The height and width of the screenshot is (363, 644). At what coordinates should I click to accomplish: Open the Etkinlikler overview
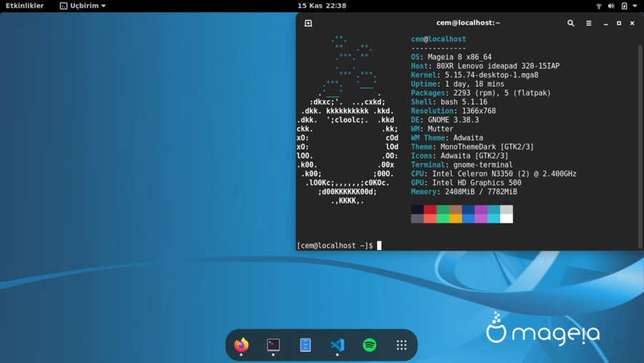pyautogui.click(x=24, y=6)
